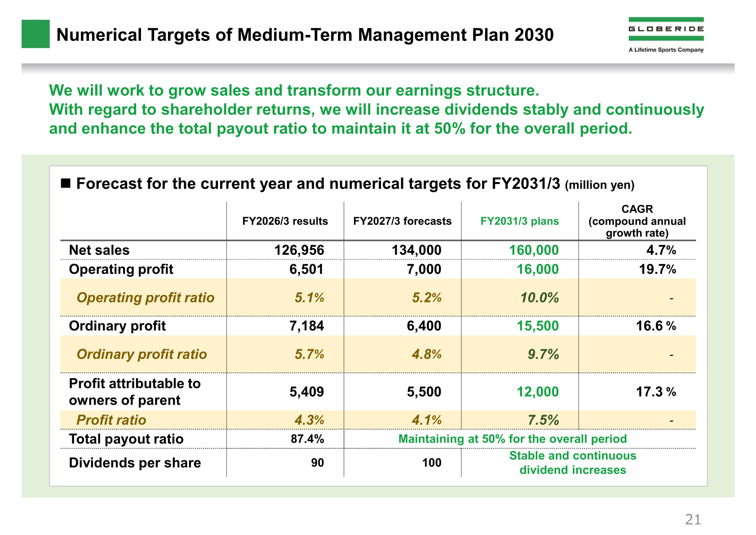The width and height of the screenshot is (756, 535).
Task: Click 'Maintaining at 50% for the overall period'
Action: coord(513,439)
